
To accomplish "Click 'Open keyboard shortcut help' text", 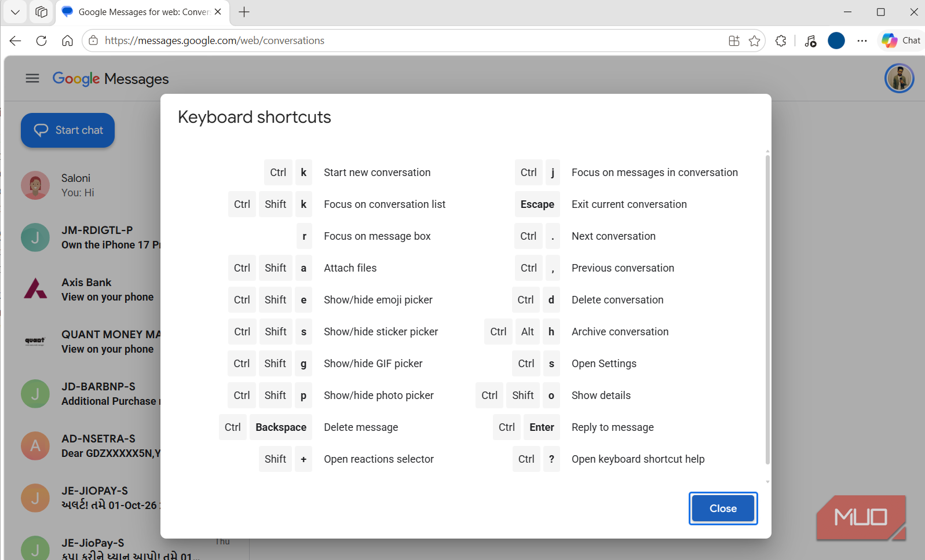I will [x=638, y=459].
